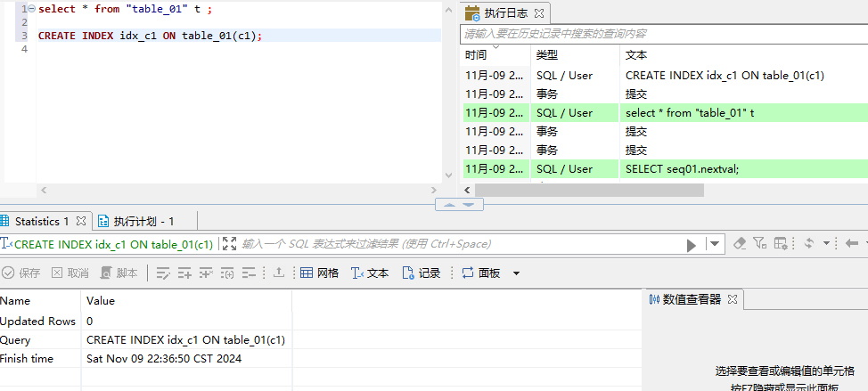Open the column configuration table icon
This screenshot has width=868, height=391.
tap(781, 243)
